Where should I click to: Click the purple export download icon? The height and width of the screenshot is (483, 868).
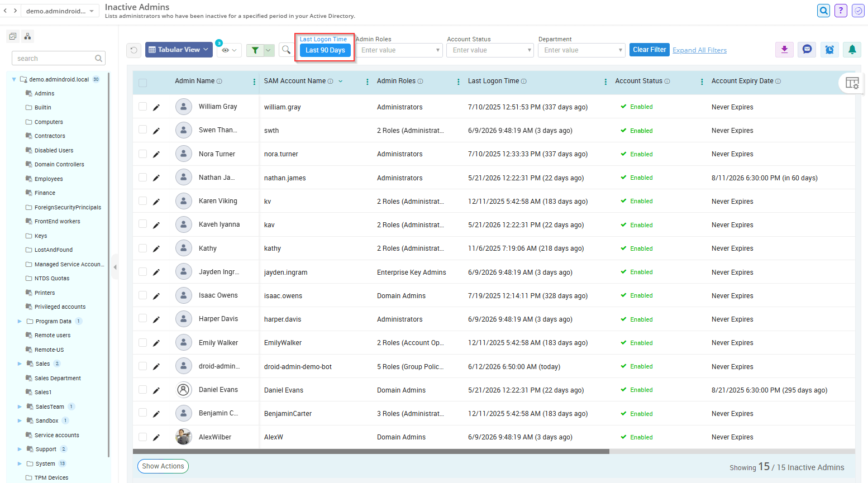[784, 50]
